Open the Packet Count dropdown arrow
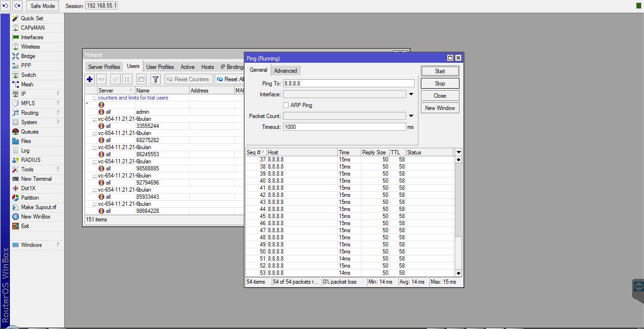The height and width of the screenshot is (329, 644). [411, 116]
